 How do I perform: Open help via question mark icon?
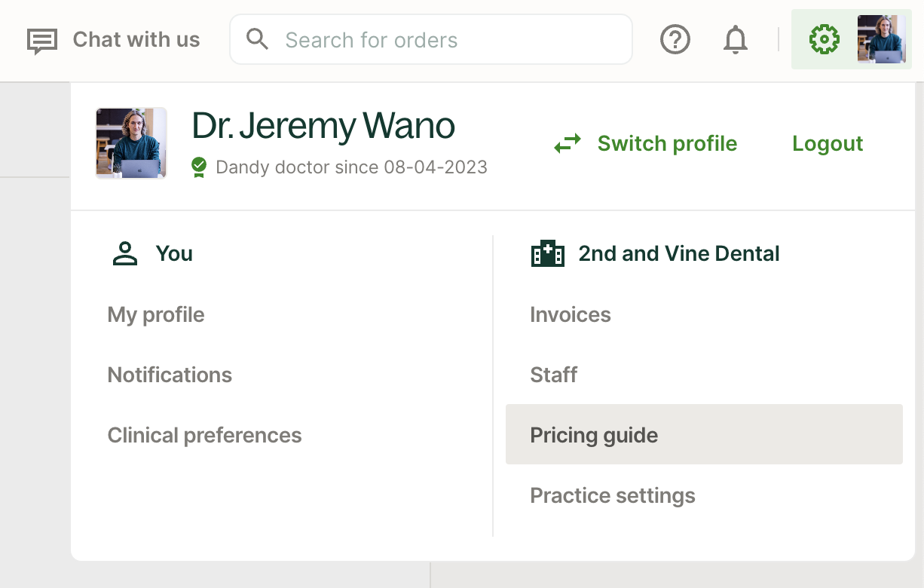click(x=675, y=40)
